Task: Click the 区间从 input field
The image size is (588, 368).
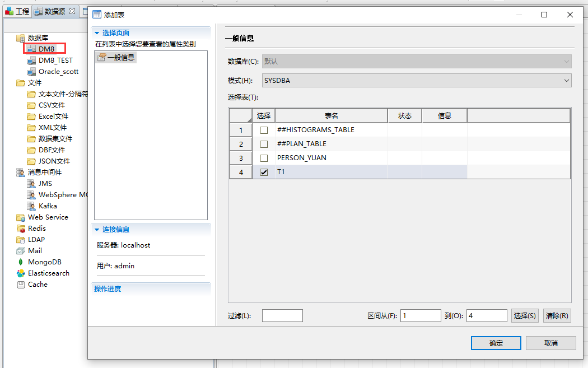Action: [421, 316]
